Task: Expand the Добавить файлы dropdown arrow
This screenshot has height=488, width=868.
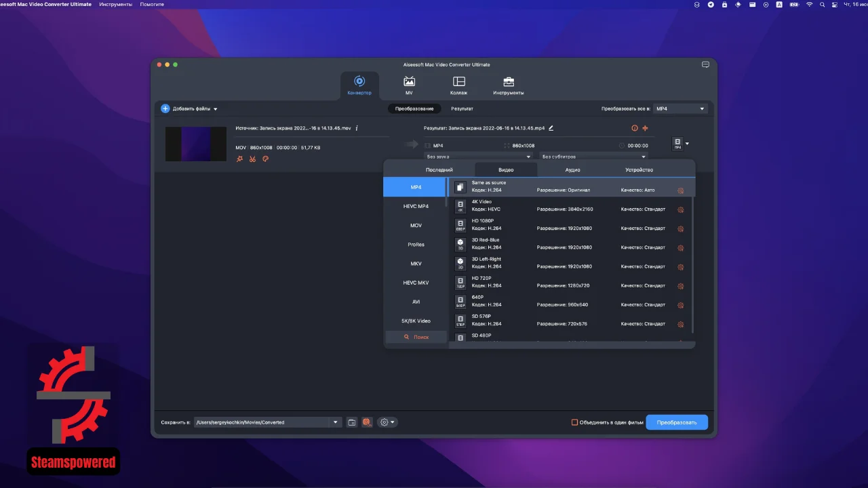Action: click(216, 109)
